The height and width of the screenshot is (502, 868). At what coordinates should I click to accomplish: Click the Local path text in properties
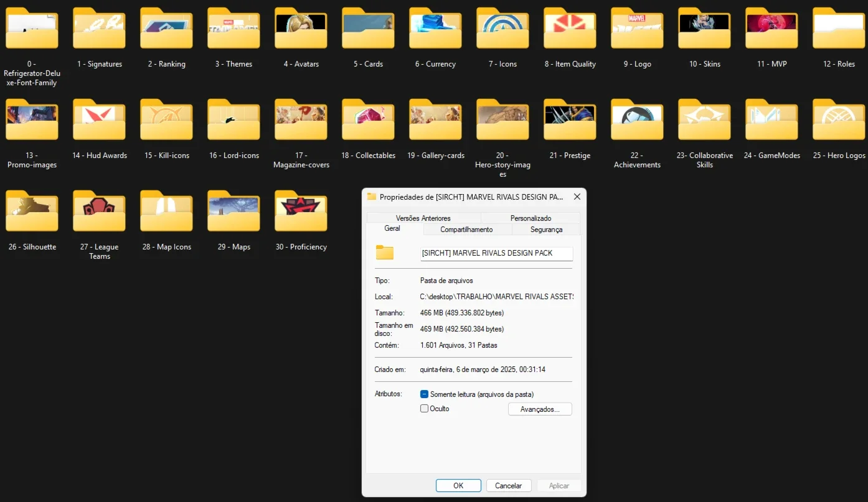pyautogui.click(x=497, y=297)
